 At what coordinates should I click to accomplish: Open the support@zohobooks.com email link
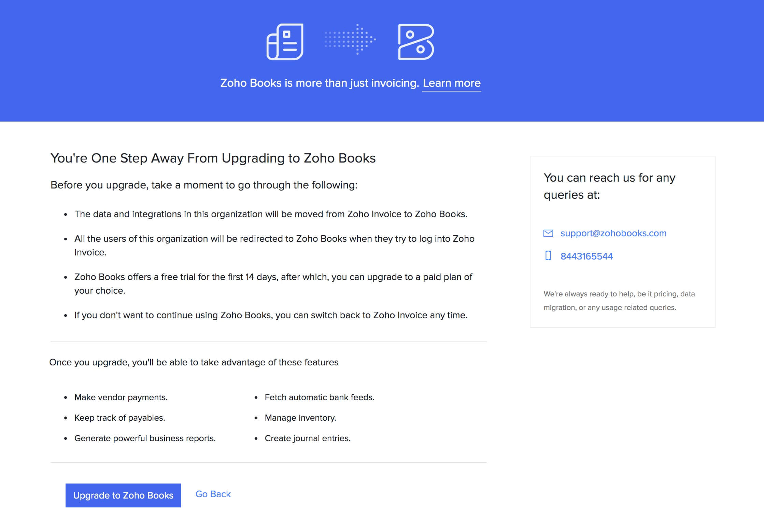tap(613, 233)
